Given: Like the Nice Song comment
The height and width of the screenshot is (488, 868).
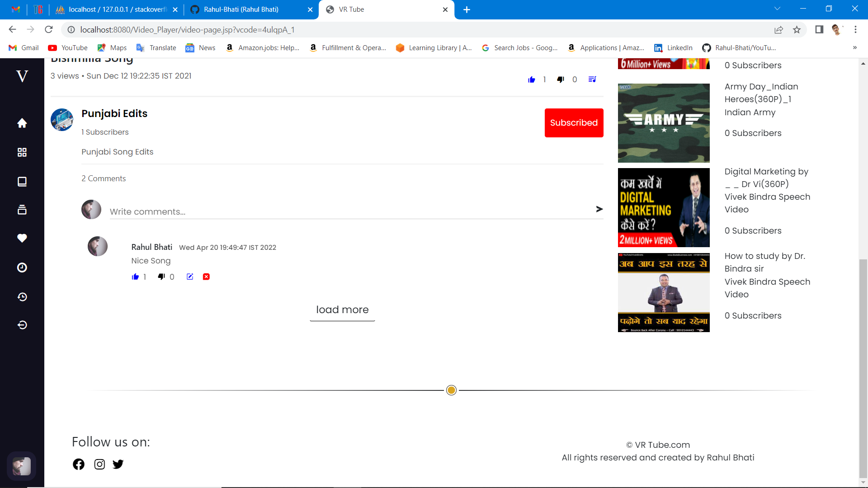Looking at the screenshot, I should tap(135, 277).
